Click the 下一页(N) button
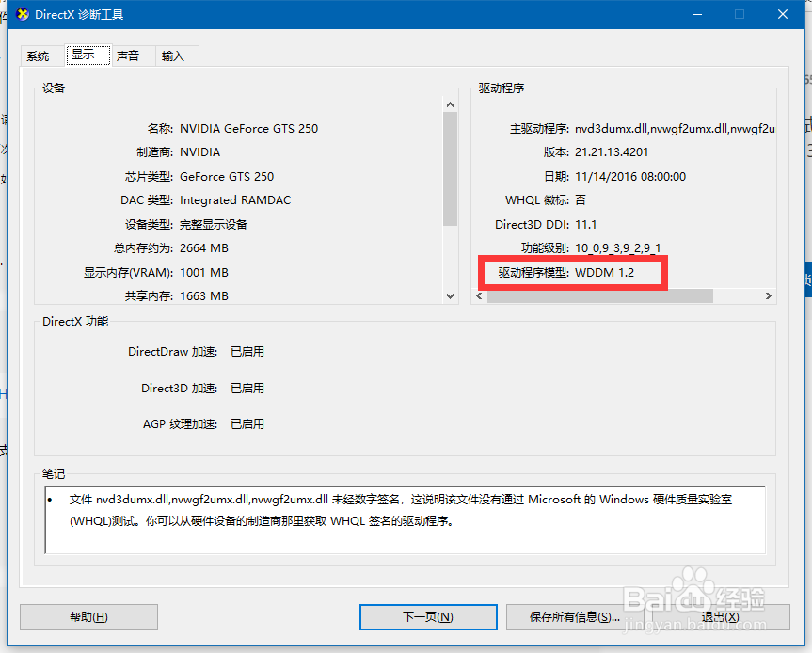The image size is (812, 653). (x=428, y=616)
